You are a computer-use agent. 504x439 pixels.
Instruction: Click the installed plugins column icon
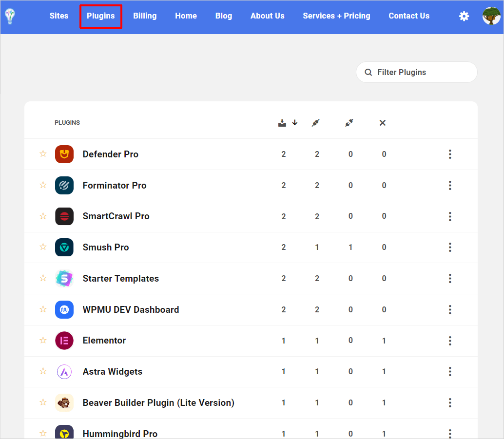[282, 123]
